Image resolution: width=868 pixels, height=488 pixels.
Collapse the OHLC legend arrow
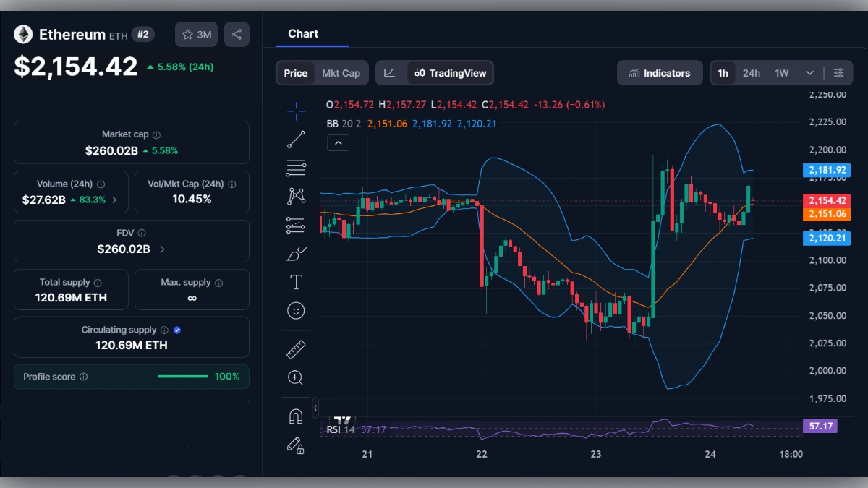338,142
